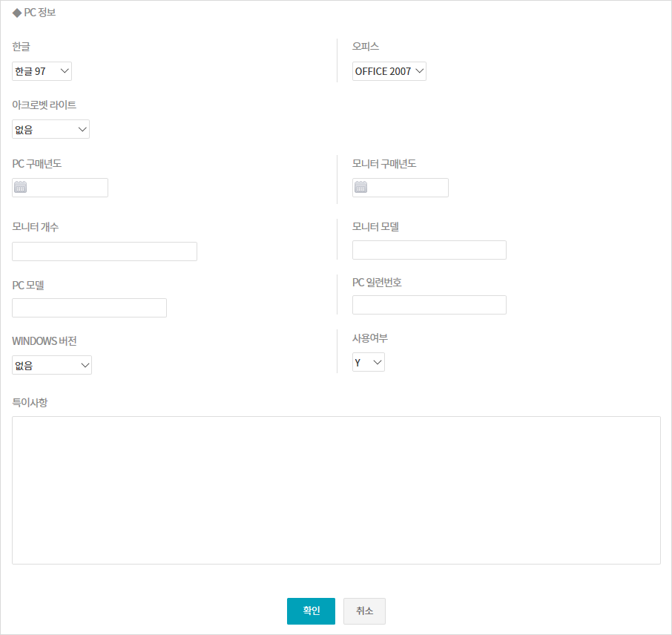This screenshot has width=672, height=635.
Task: Click the diamond icon beside PC 정보
Action: click(17, 13)
